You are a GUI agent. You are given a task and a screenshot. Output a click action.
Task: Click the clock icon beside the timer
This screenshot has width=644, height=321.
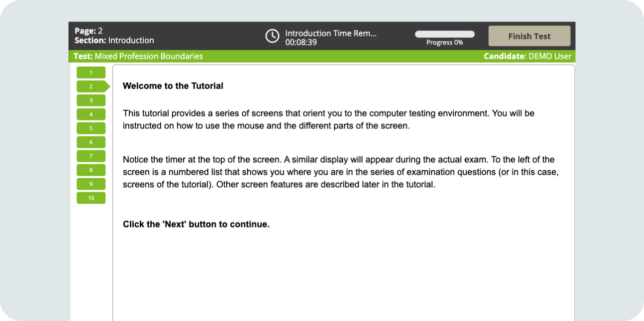(x=272, y=36)
